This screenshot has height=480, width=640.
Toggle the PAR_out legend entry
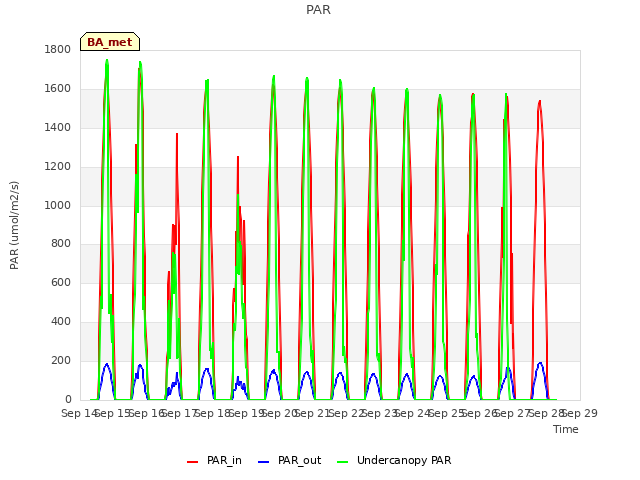[290, 460]
